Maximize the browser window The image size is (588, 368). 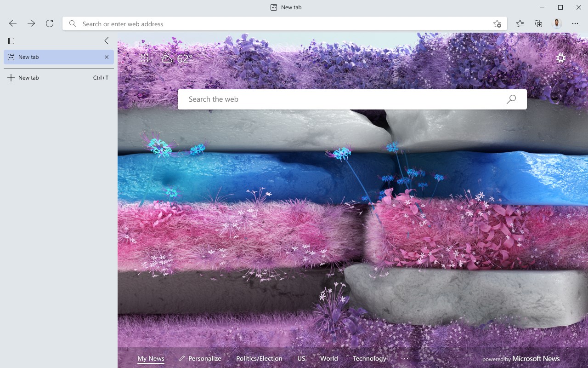(x=560, y=7)
